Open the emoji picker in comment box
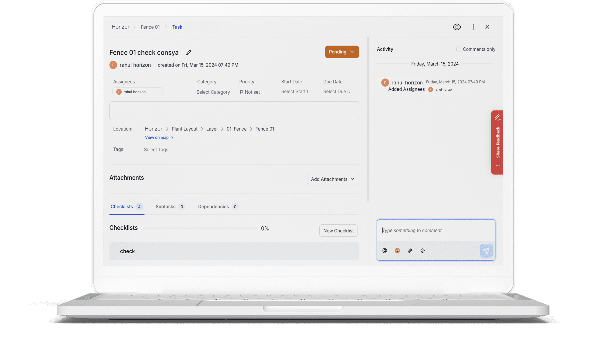 pyautogui.click(x=397, y=250)
